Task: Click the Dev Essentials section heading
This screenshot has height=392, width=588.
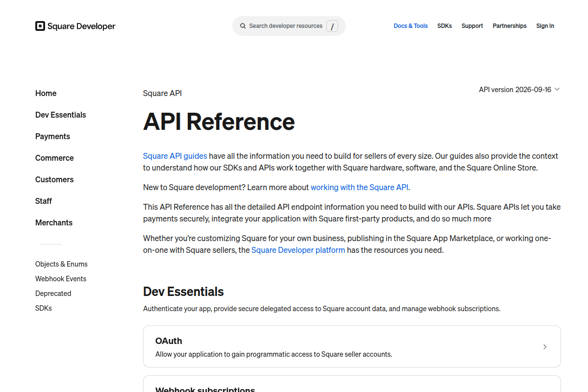Action: coord(183,292)
